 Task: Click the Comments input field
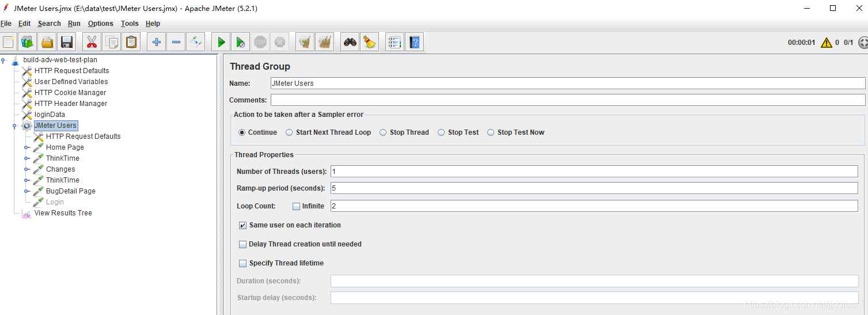568,100
